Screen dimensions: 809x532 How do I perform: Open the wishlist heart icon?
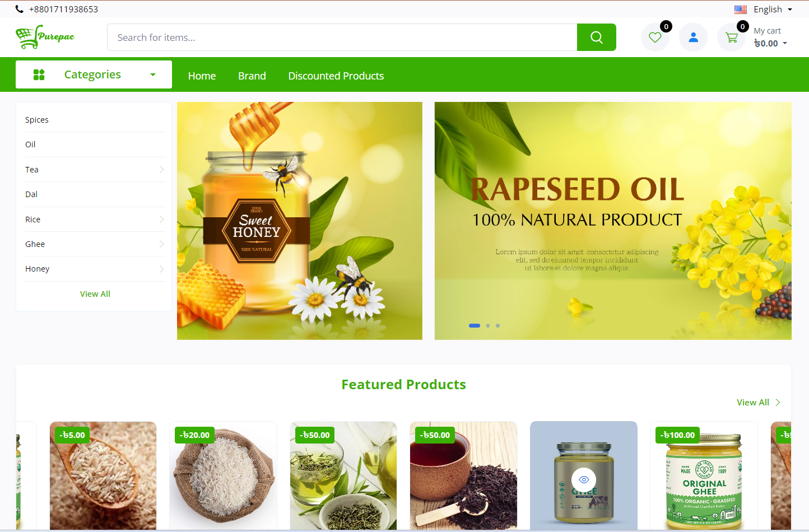point(655,38)
